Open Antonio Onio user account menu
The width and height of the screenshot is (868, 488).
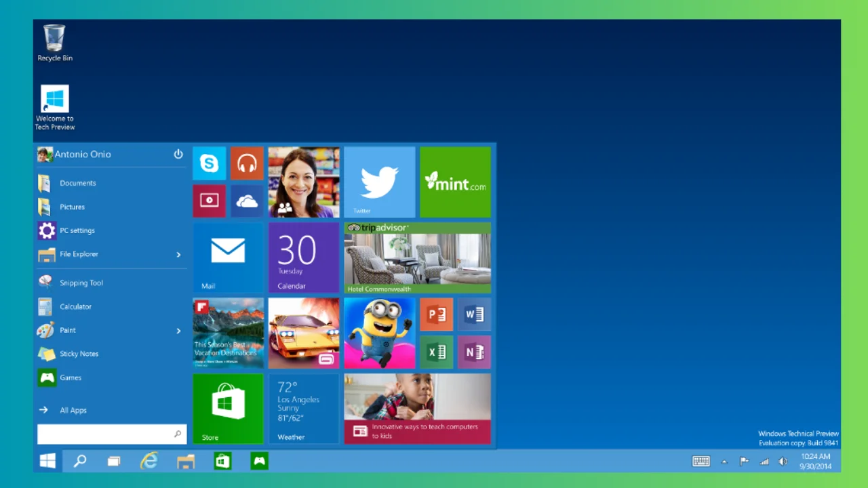(x=74, y=155)
